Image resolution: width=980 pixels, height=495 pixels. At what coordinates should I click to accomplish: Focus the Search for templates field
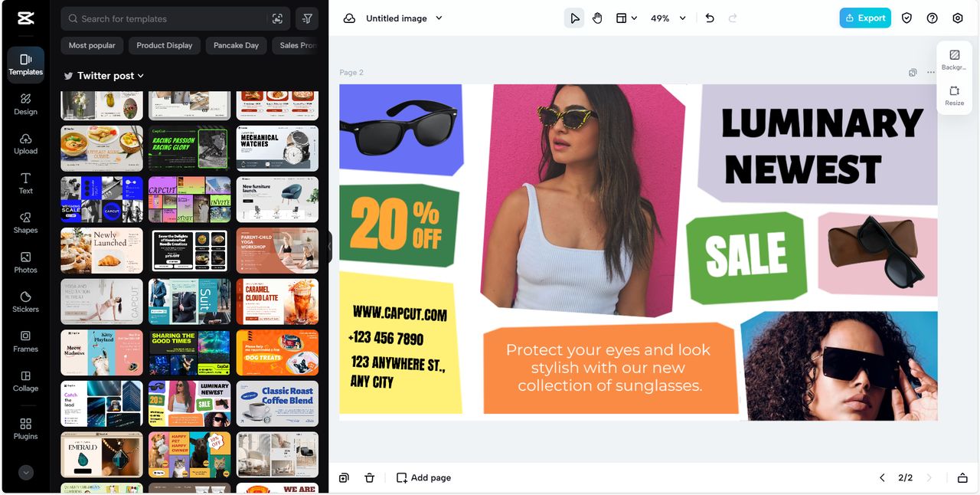[x=175, y=19]
